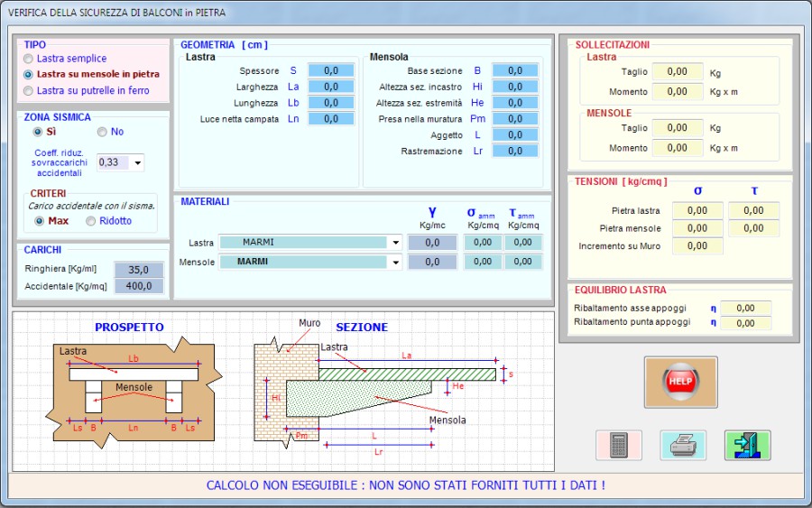Click the Presa nella muratura Pm field
Image resolution: width=812 pixels, height=508 pixels.
click(x=515, y=118)
